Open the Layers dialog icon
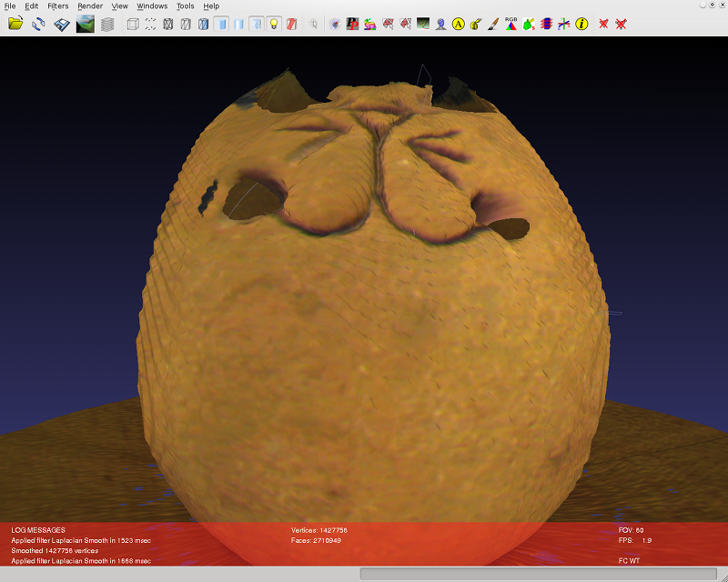Viewport: 728px width, 582px height. tap(107, 24)
